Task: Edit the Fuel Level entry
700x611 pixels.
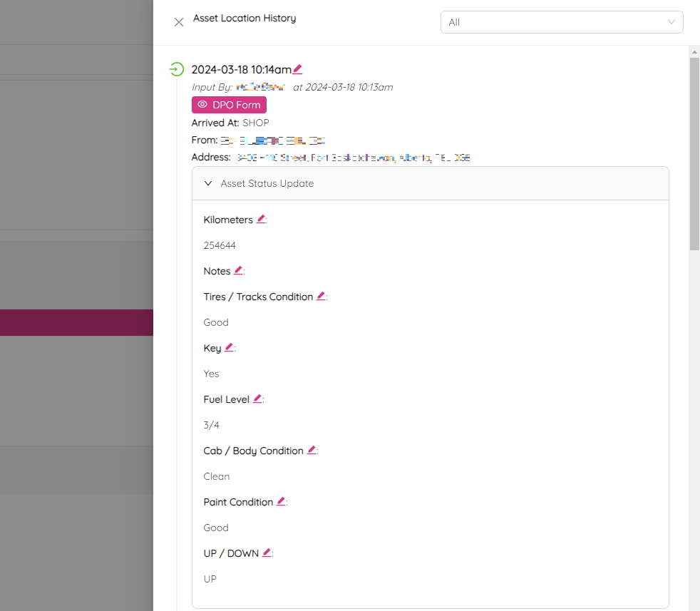Action: point(257,399)
